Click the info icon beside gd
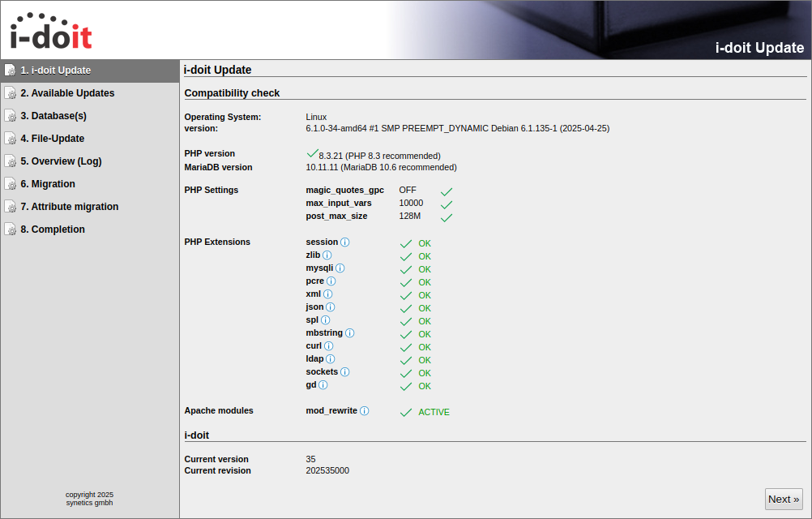812x519 pixels. pos(323,385)
